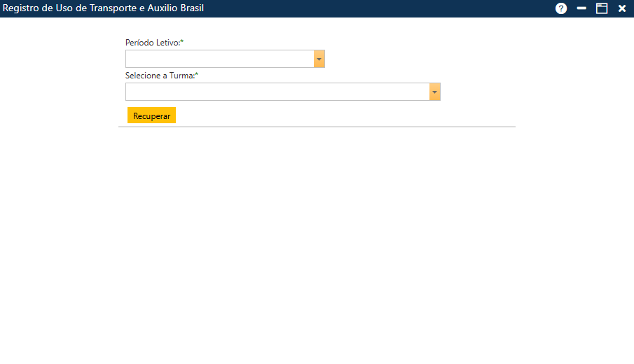
Task: Maximize the window using title bar icon
Action: click(601, 8)
